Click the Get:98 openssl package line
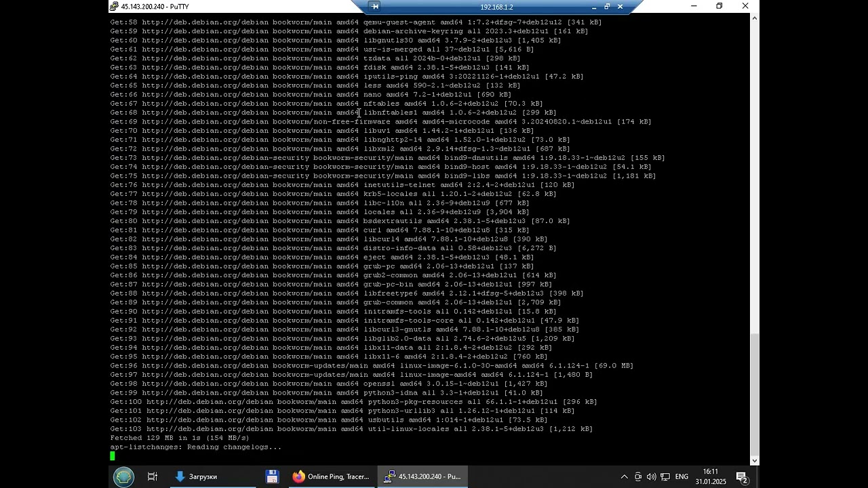This screenshot has width=868, height=488. click(329, 384)
